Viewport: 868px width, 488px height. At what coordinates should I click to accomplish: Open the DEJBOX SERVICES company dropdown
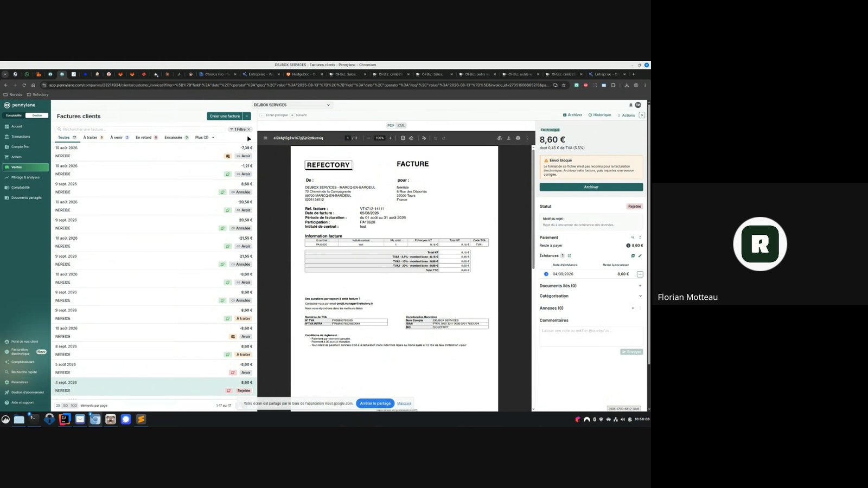tap(291, 105)
